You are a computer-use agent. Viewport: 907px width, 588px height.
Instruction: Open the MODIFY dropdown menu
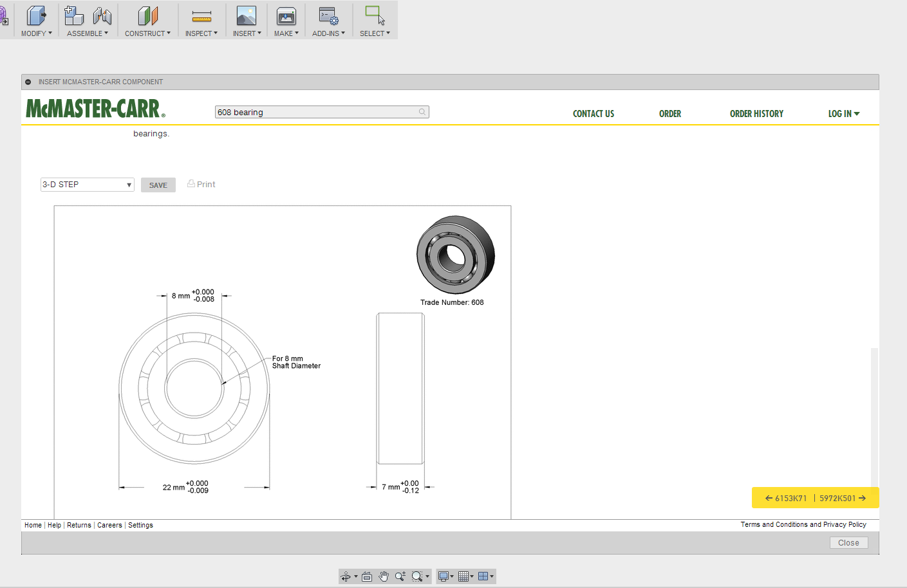point(37,33)
